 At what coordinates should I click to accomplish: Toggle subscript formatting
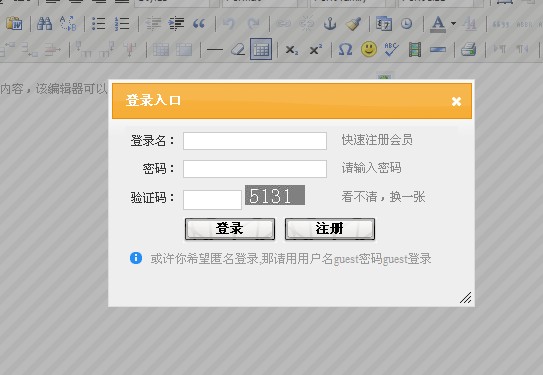click(x=292, y=50)
